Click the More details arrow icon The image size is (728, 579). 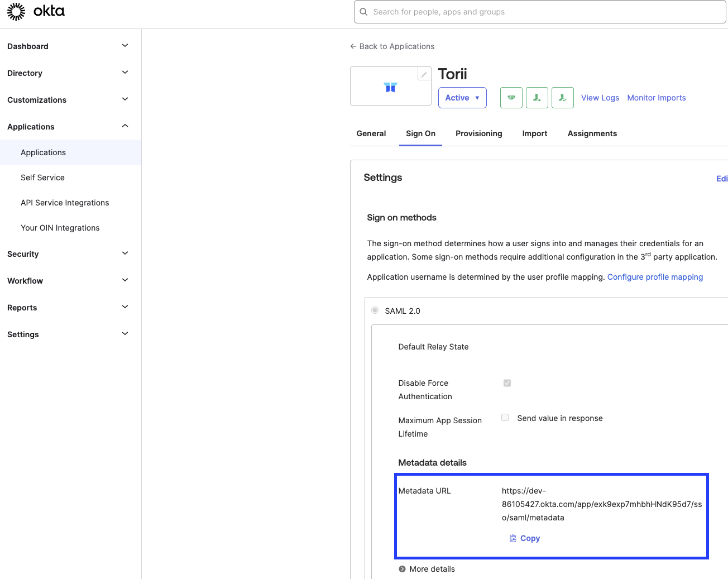click(x=402, y=569)
